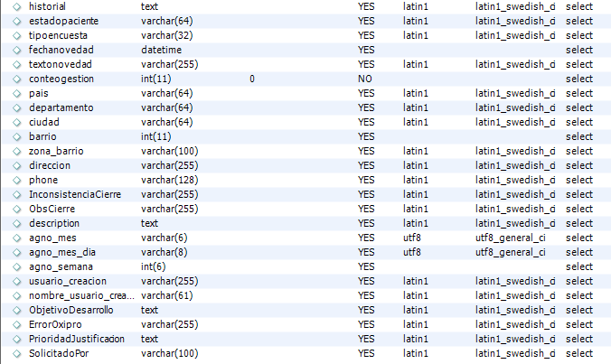The width and height of the screenshot is (611, 364).
Task: Click the column icon for phone
Action: point(17,181)
